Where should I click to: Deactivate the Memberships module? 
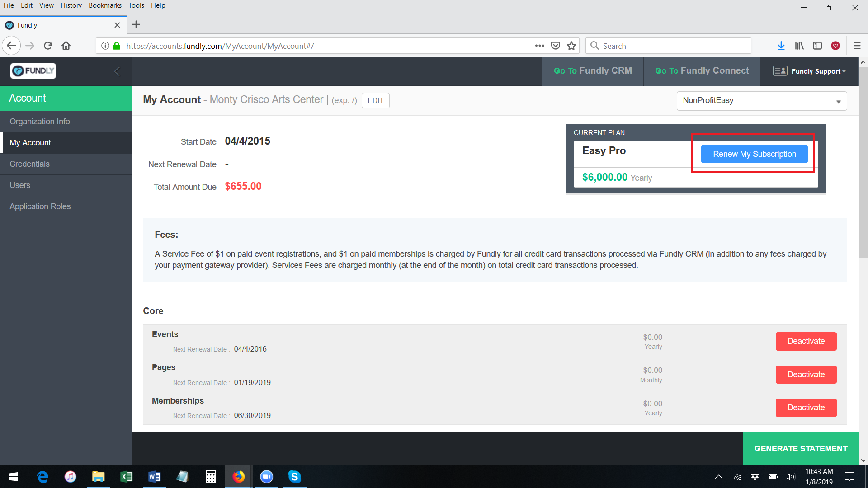(x=806, y=408)
